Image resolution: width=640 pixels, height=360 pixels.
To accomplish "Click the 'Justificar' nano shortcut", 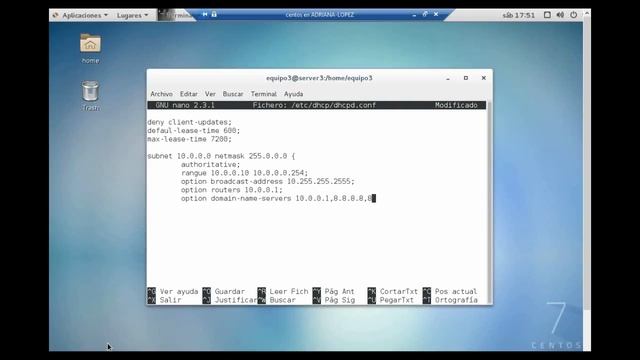I will coord(230,300).
